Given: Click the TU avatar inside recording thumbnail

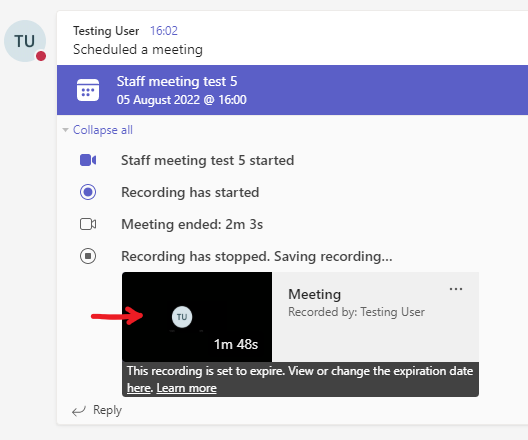Looking at the screenshot, I should coord(182,317).
